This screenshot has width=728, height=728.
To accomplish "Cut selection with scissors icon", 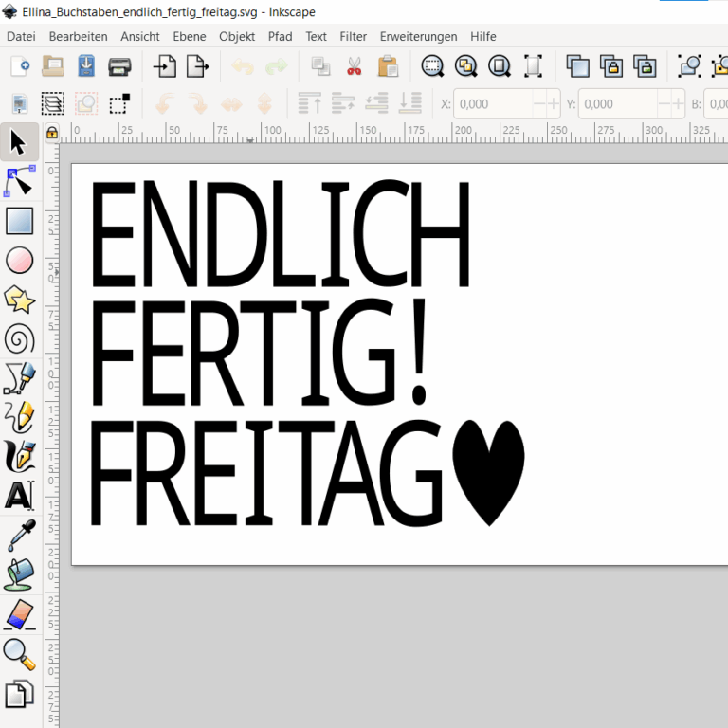I will [x=355, y=66].
